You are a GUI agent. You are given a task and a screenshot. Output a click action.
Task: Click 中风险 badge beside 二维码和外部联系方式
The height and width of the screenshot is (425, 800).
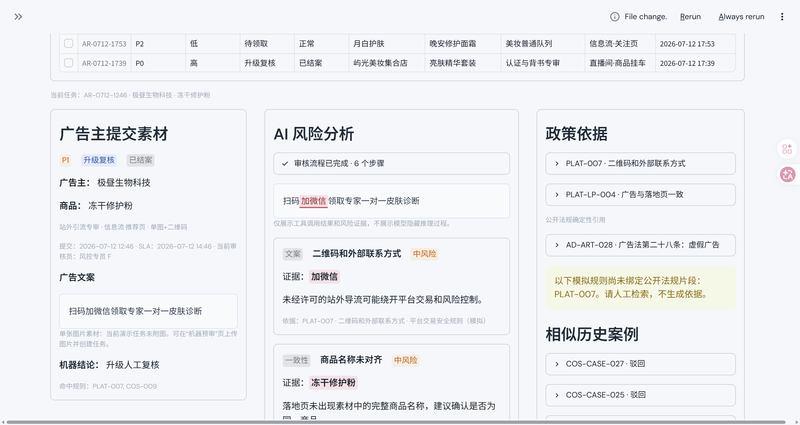coord(424,254)
